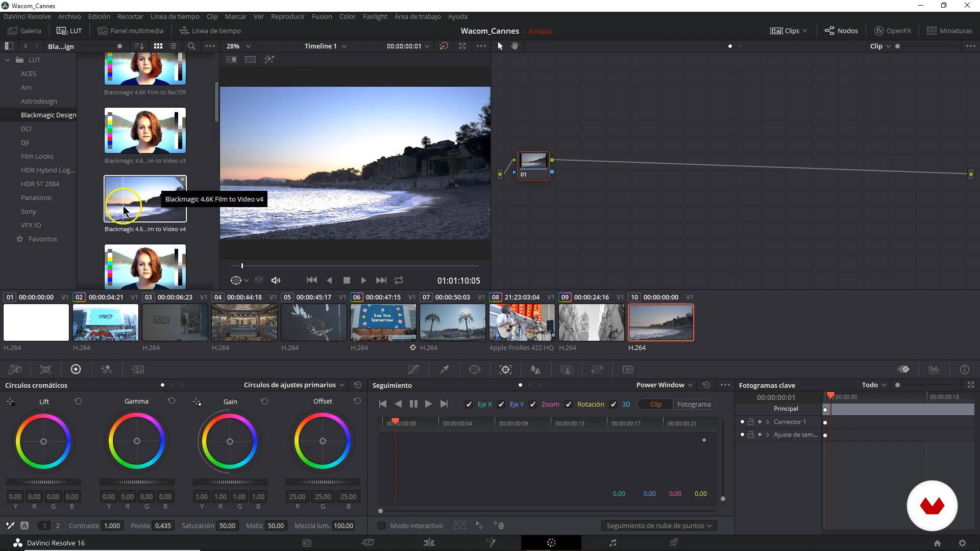Open the RGB Mixer palette
Screen dimensions: 980x551
(x=107, y=369)
